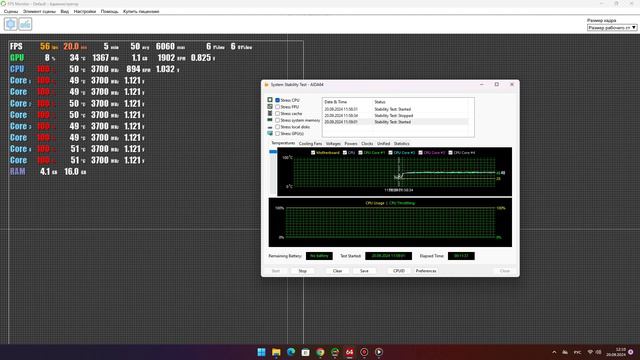Viewport: 640px width, 360px height.
Task: Enable the Stress FPU checkbox
Action: [278, 107]
